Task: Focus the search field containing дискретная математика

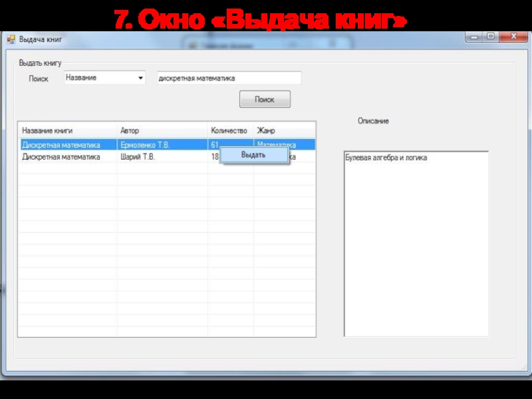Action: tap(228, 78)
